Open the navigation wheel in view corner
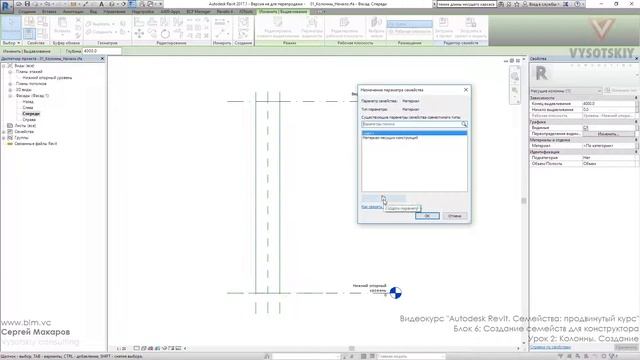Image resolution: width=640 pixels, height=360 pixels. 515,76
